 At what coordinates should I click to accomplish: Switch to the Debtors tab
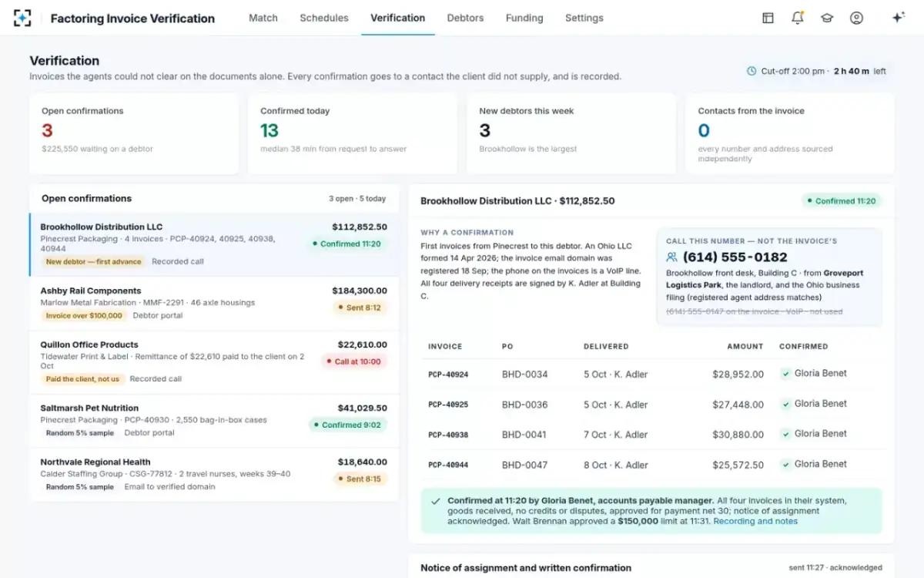pyautogui.click(x=465, y=18)
